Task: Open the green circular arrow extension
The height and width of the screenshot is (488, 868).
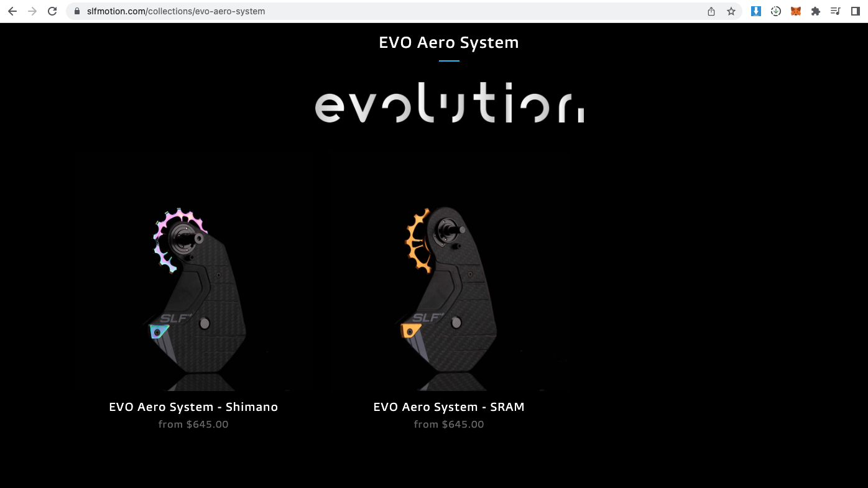Action: 776,11
